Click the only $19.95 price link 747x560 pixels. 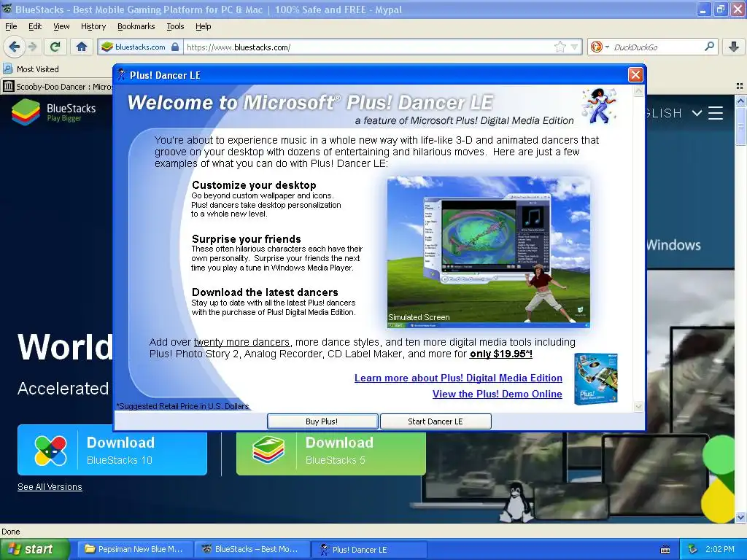click(x=501, y=354)
